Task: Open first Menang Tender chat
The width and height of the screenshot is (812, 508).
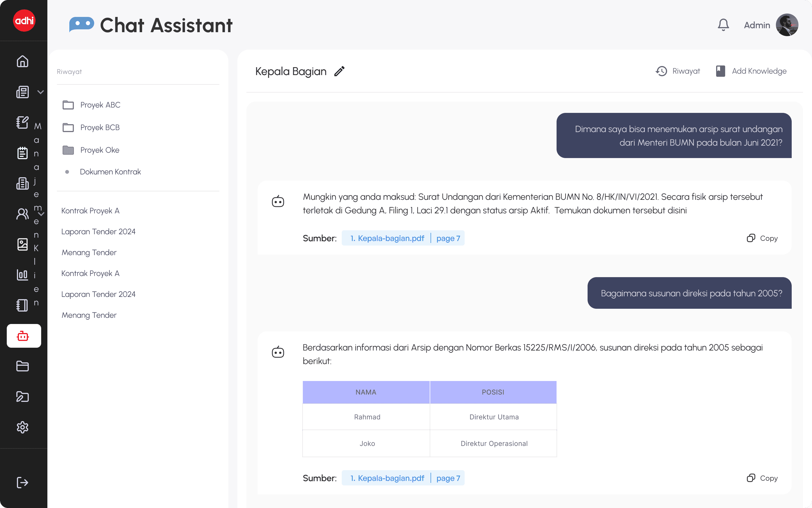Action: point(89,252)
